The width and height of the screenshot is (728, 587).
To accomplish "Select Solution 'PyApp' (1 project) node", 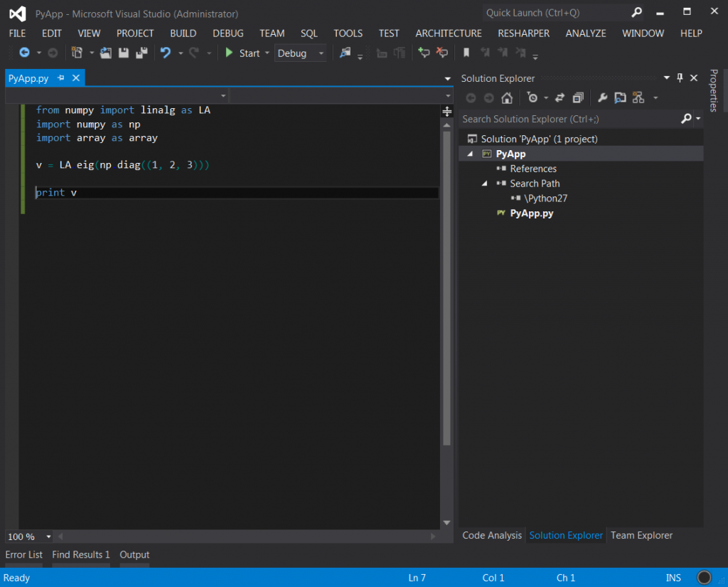I will point(539,139).
